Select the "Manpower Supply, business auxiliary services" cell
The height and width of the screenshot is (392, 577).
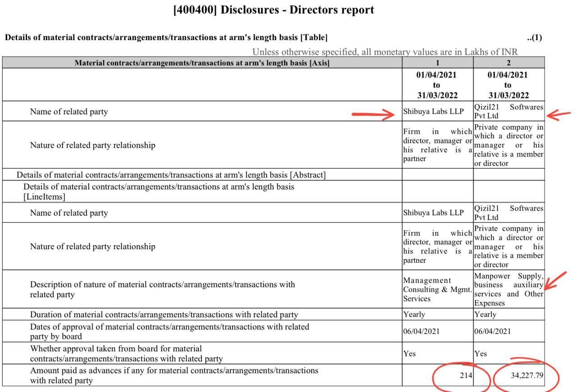508,289
